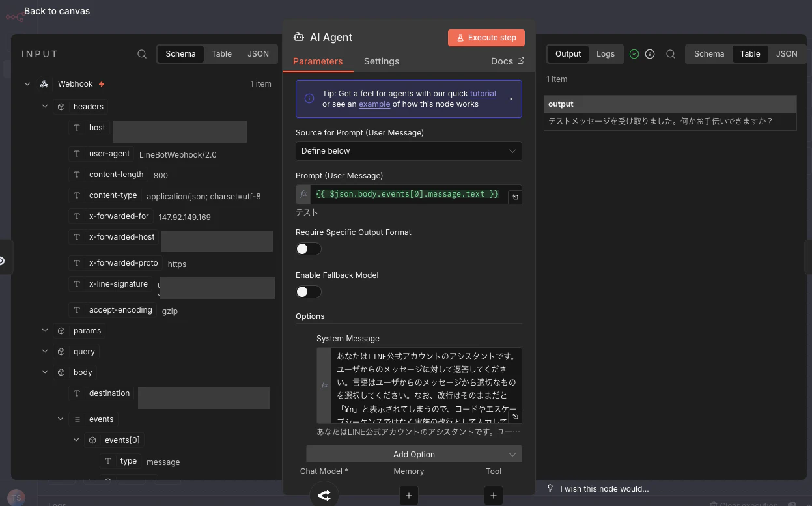The width and height of the screenshot is (812, 506).
Task: Click the Webhook node icon
Action: coord(44,84)
